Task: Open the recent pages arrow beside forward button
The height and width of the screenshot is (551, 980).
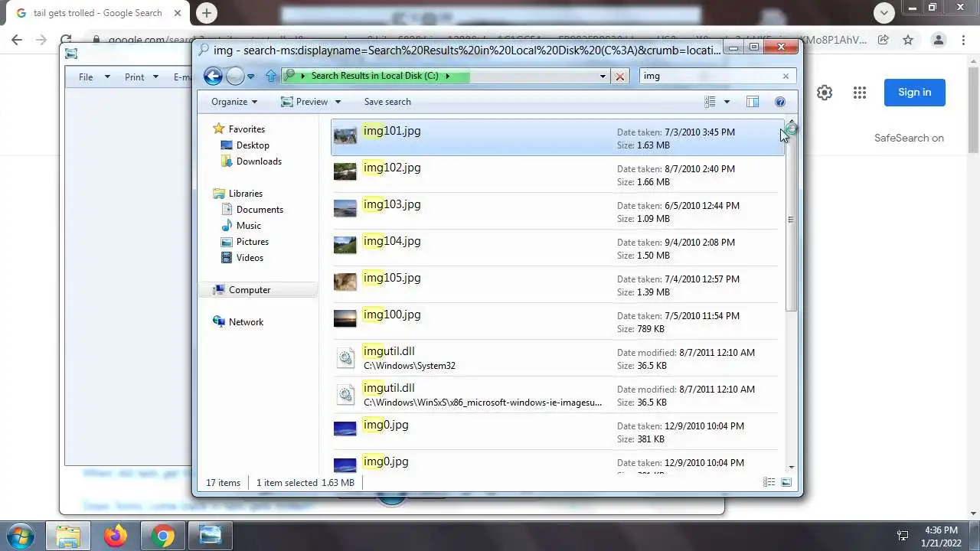Action: (x=250, y=77)
